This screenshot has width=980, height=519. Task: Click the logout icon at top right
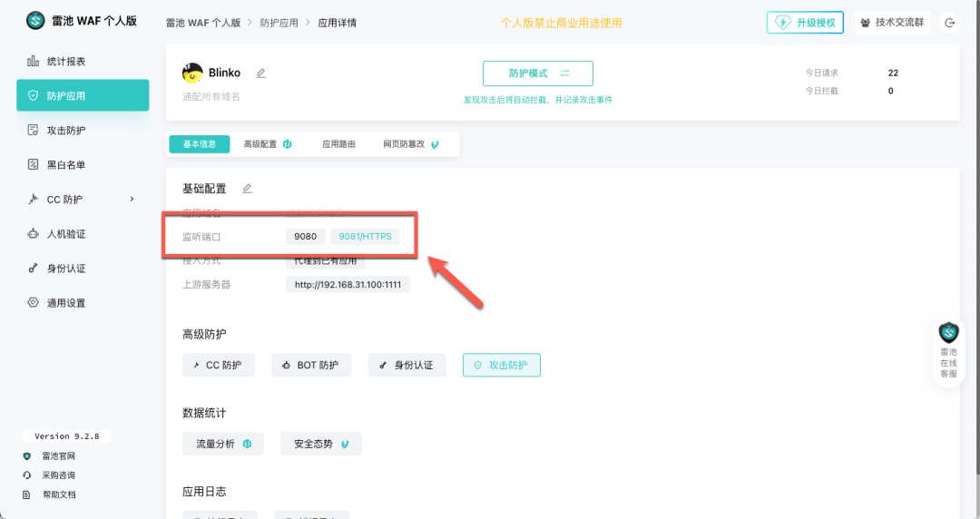click(949, 23)
